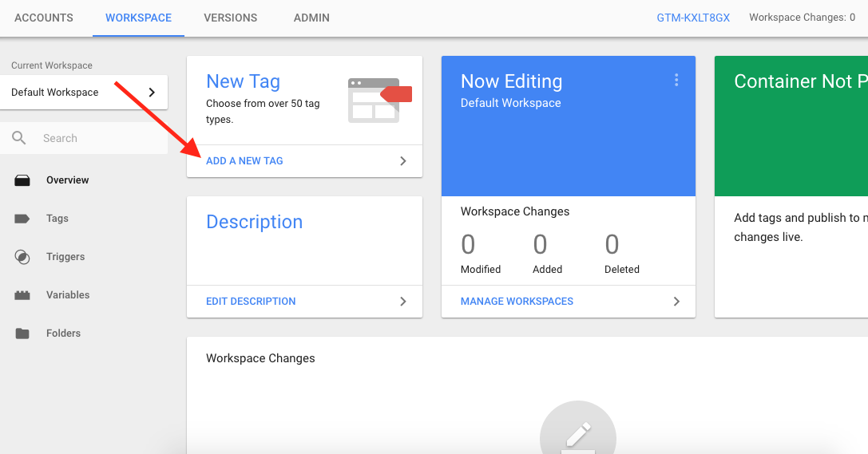Click the Triggers circle icon
Viewport: 868px width, 454px height.
[22, 257]
